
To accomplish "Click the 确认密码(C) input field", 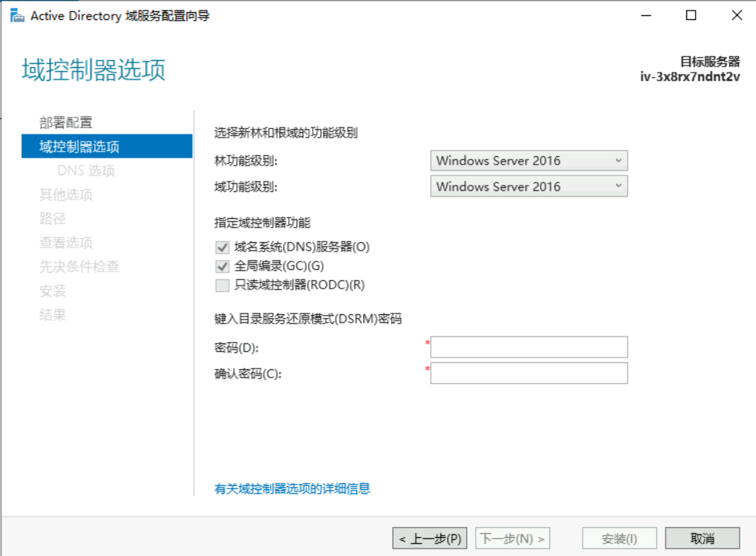I will click(x=529, y=373).
